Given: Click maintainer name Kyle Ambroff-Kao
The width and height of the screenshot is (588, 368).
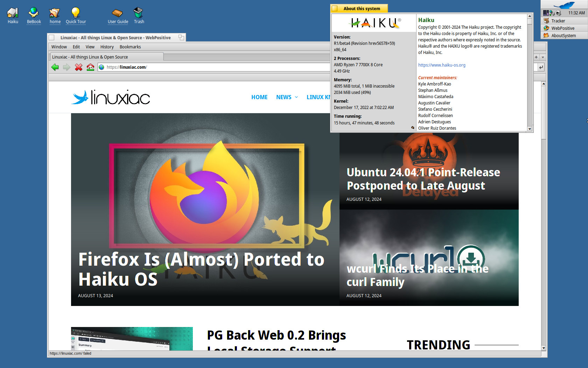Looking at the screenshot, I should coord(434,84).
